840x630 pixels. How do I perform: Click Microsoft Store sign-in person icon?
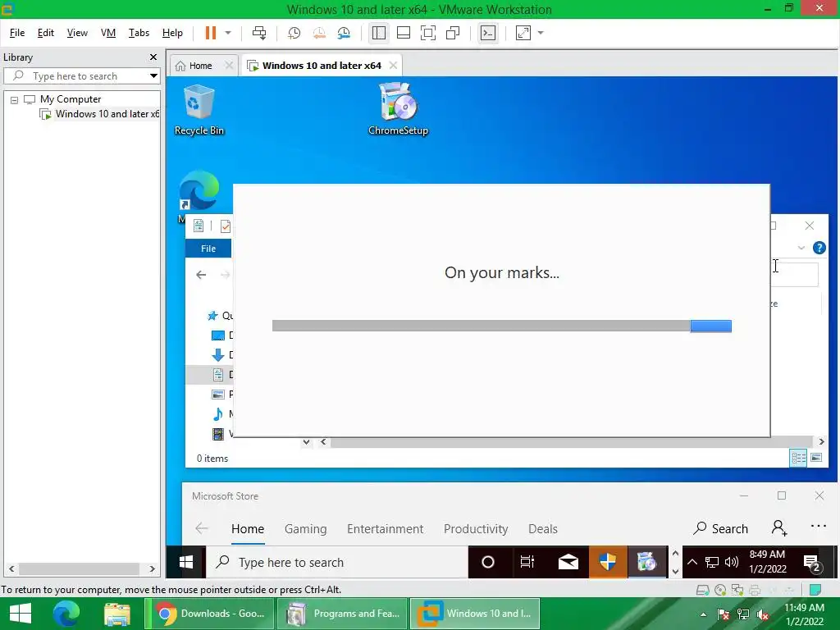779,528
